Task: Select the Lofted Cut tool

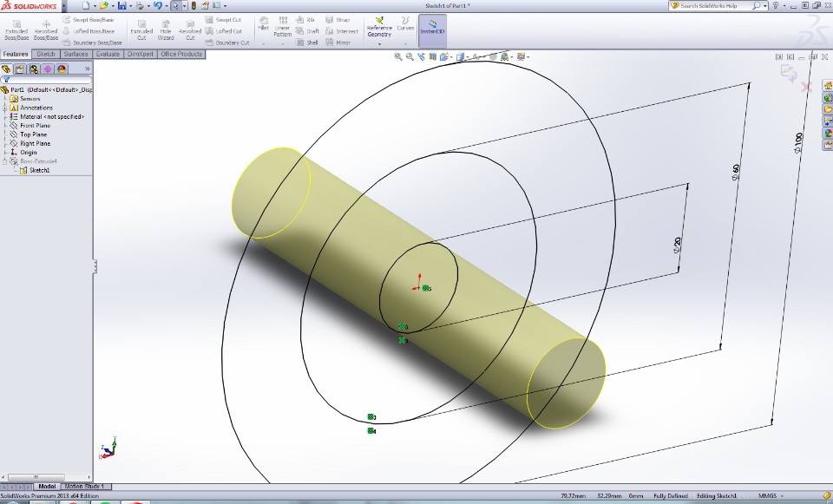Action: pos(223,31)
